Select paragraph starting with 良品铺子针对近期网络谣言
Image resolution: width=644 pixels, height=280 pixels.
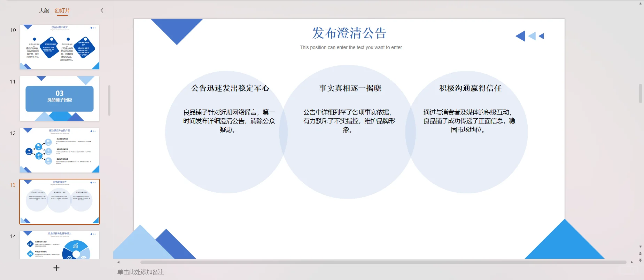(x=229, y=121)
